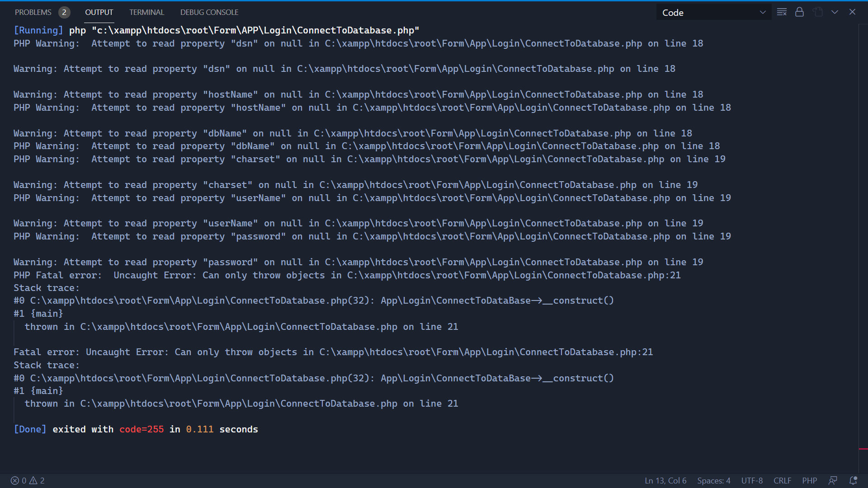This screenshot has width=868, height=488.
Task: Open the Problems tab
Action: click(x=33, y=12)
